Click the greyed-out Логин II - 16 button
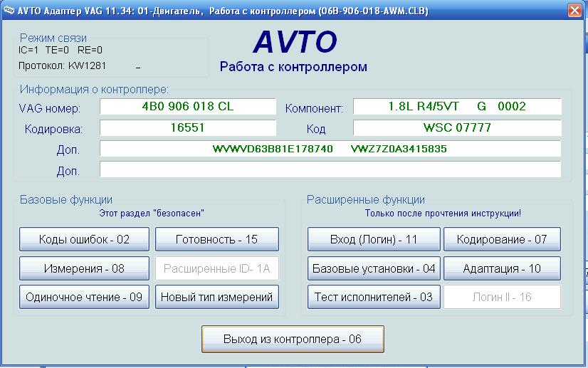The width and height of the screenshot is (588, 368). click(502, 297)
